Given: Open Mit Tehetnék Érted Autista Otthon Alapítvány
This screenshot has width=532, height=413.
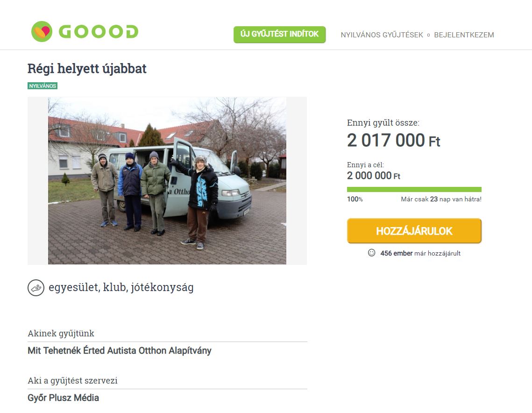Looking at the screenshot, I should click(x=120, y=350).
